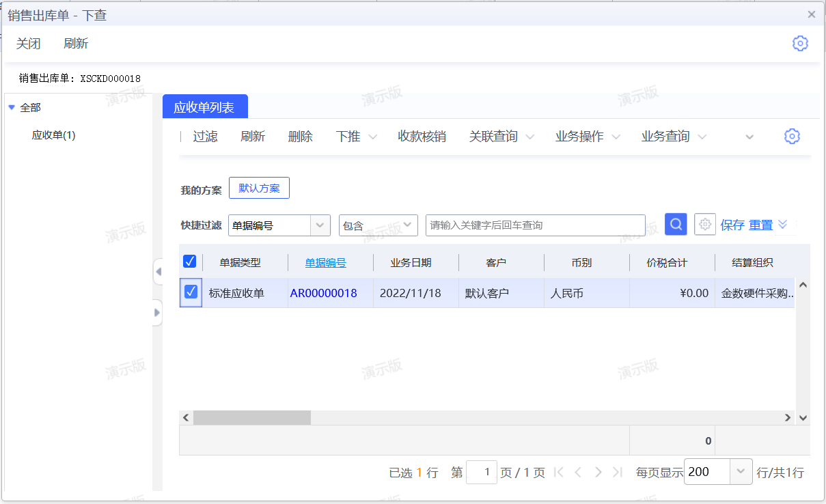Go to the next page of results

(598, 472)
